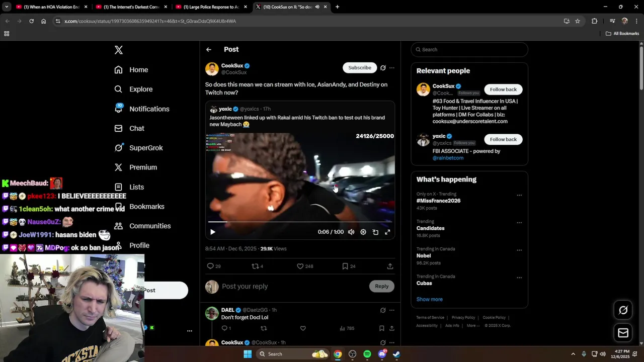Open Spotify from the taskbar
The height and width of the screenshot is (362, 644).
(x=367, y=354)
